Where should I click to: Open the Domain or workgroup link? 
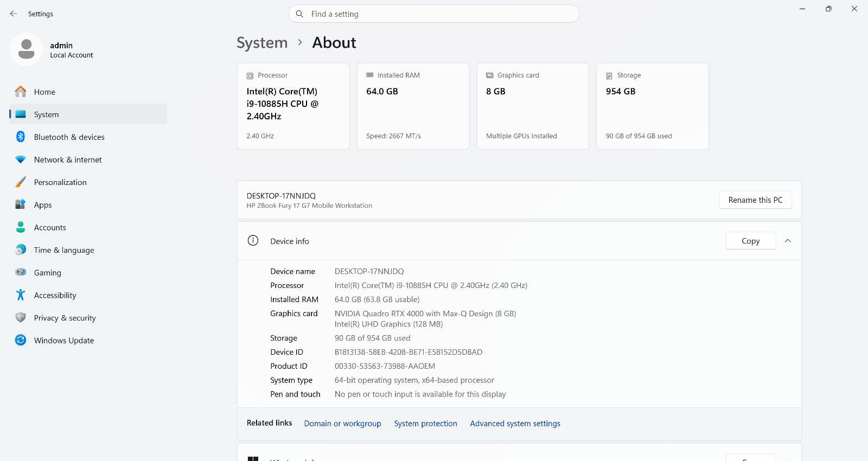point(342,424)
